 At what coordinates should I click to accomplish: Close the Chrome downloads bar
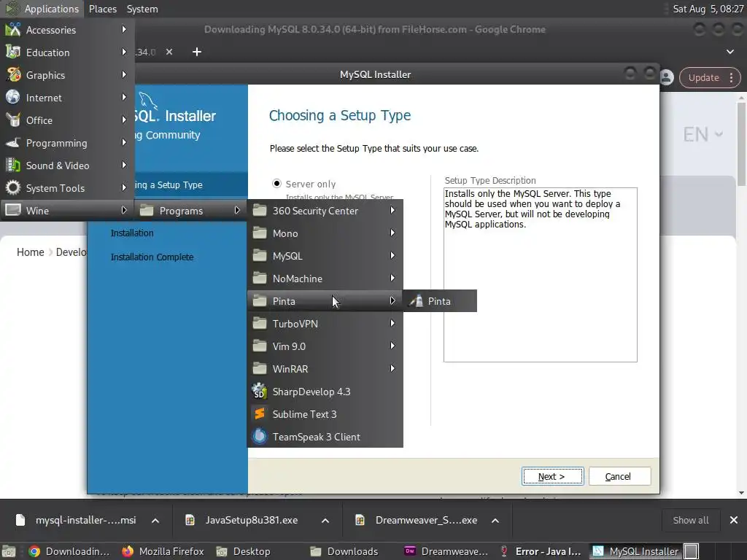(x=734, y=520)
